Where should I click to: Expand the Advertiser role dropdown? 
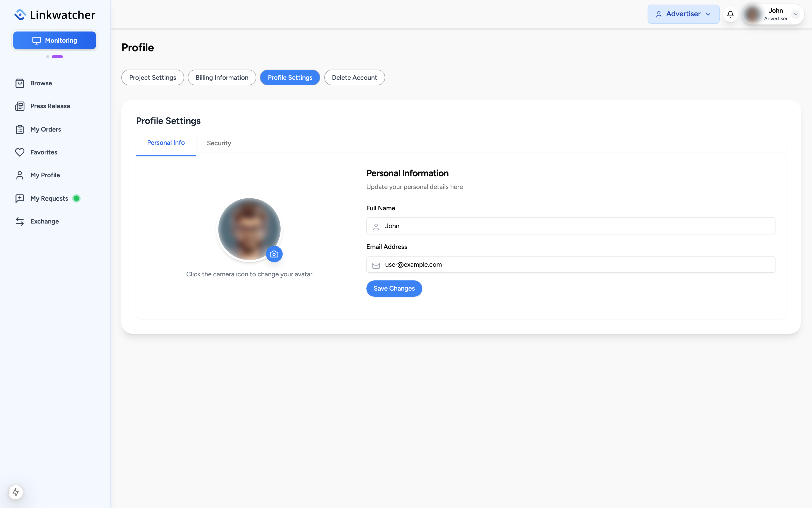click(683, 14)
